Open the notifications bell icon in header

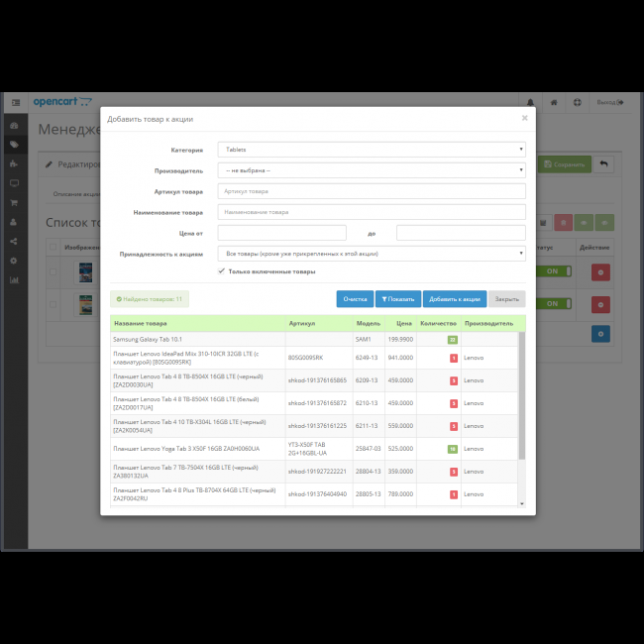click(x=530, y=102)
